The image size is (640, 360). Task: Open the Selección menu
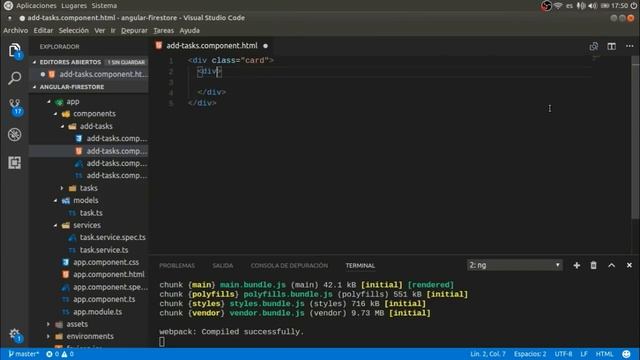[x=73, y=31]
